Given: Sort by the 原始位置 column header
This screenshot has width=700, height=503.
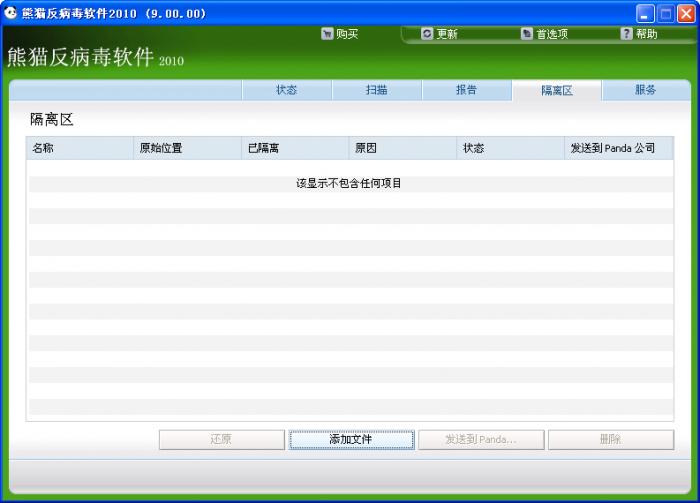Looking at the screenshot, I should (x=188, y=148).
